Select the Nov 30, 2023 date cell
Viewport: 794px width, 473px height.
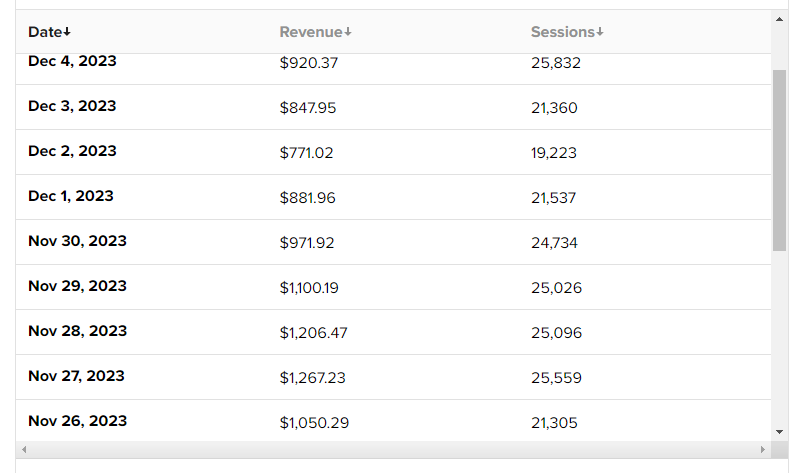click(77, 241)
